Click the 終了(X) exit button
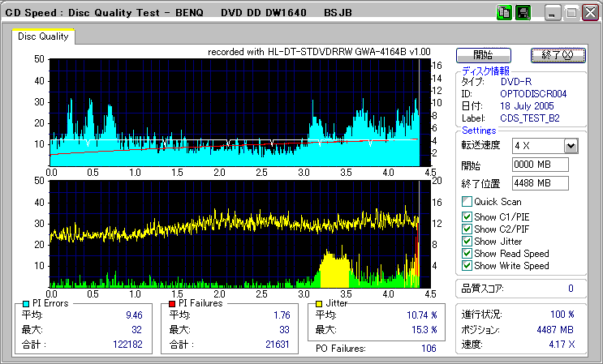The height and width of the screenshot is (364, 603). pos(558,55)
